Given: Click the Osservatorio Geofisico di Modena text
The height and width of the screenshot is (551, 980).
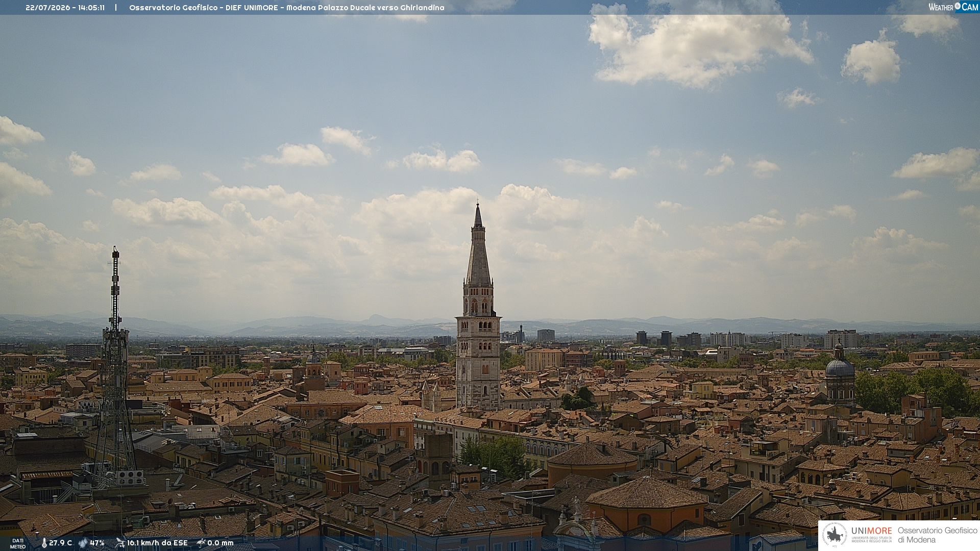Looking at the screenshot, I should [x=937, y=535].
